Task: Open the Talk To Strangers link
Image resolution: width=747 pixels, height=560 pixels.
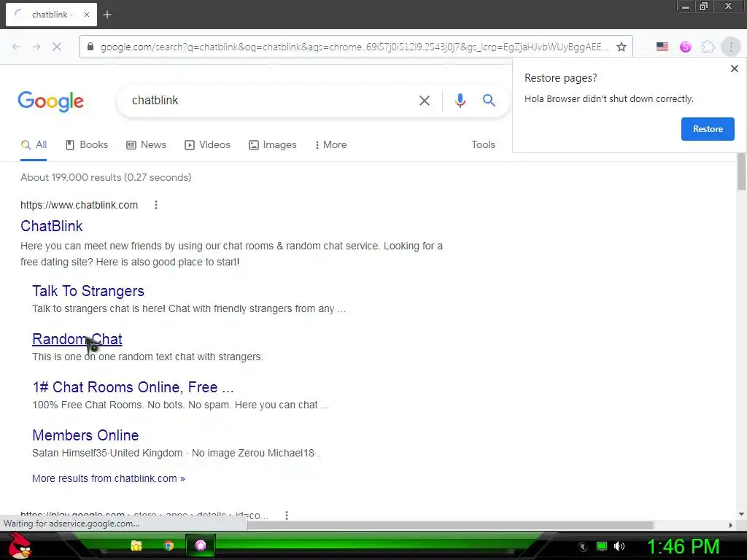Action: (x=88, y=291)
